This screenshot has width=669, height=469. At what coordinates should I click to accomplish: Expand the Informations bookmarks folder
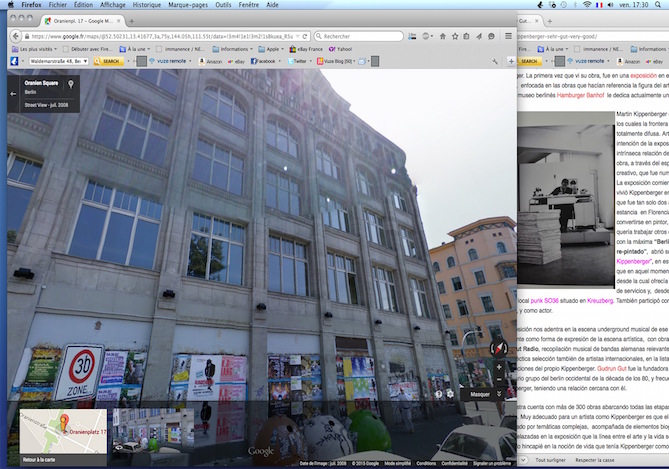[233, 49]
